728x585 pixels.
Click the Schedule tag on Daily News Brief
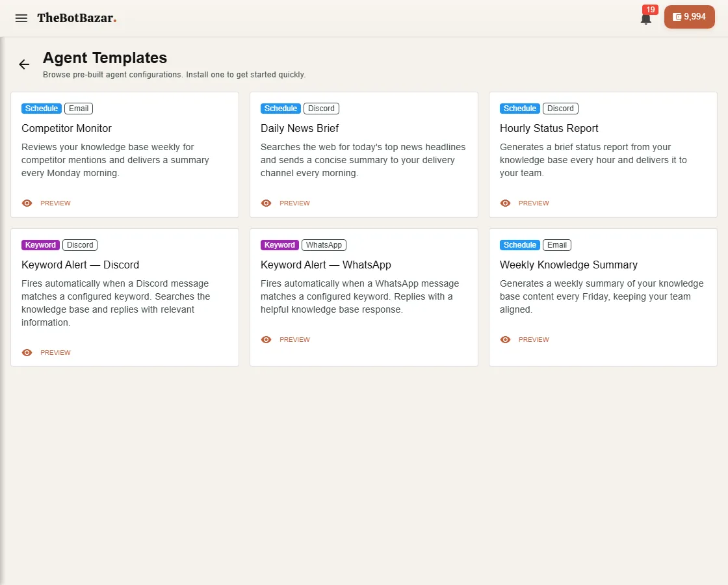click(x=280, y=108)
